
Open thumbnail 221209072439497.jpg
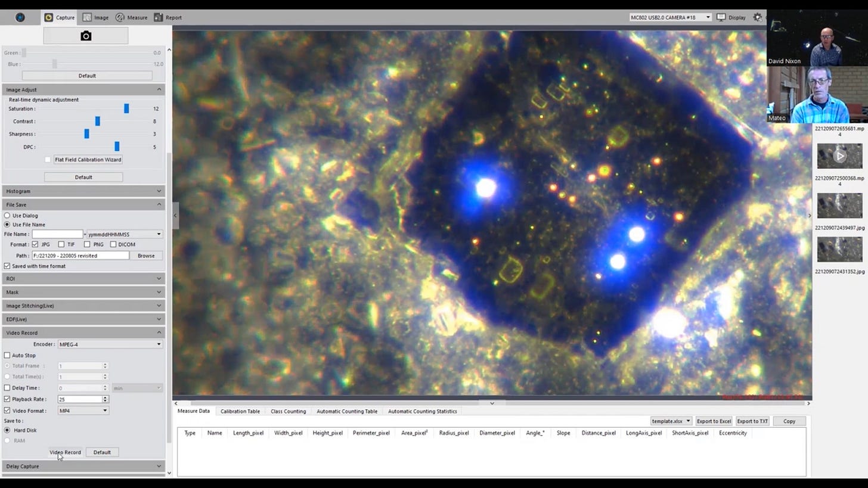[839, 206]
